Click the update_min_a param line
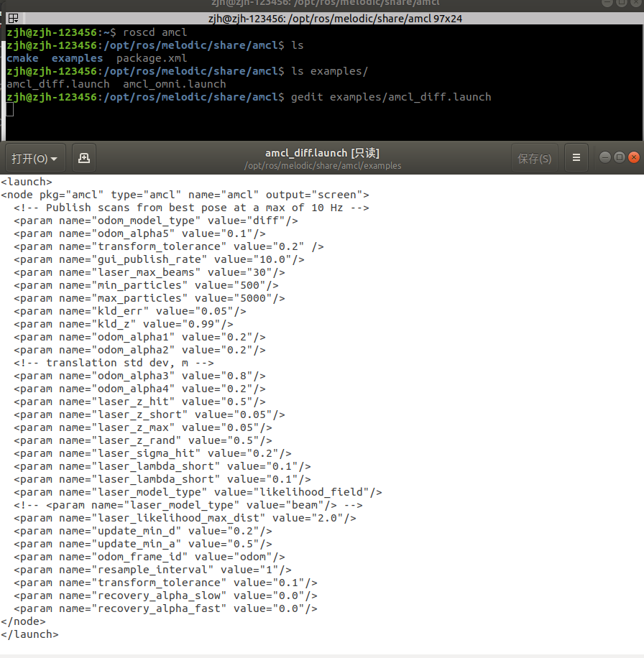The width and height of the screenshot is (644, 658). point(143,544)
